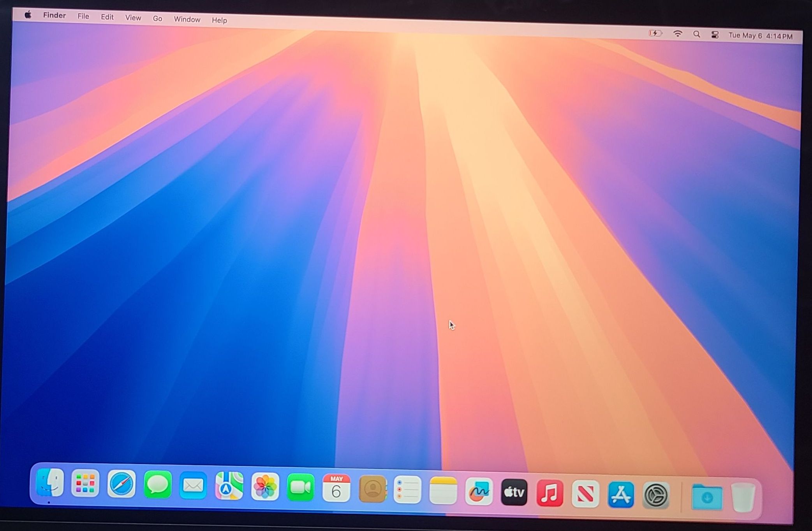Image resolution: width=812 pixels, height=531 pixels.
Task: Open the View menu
Action: click(133, 18)
